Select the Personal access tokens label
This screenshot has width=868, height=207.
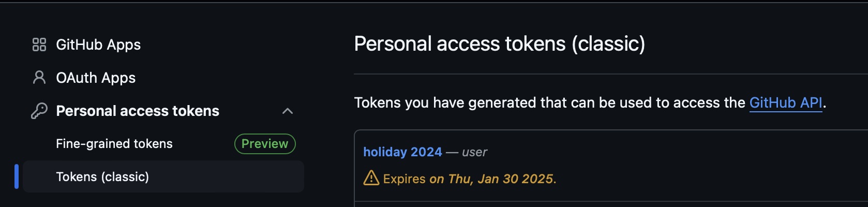pyautogui.click(x=138, y=111)
